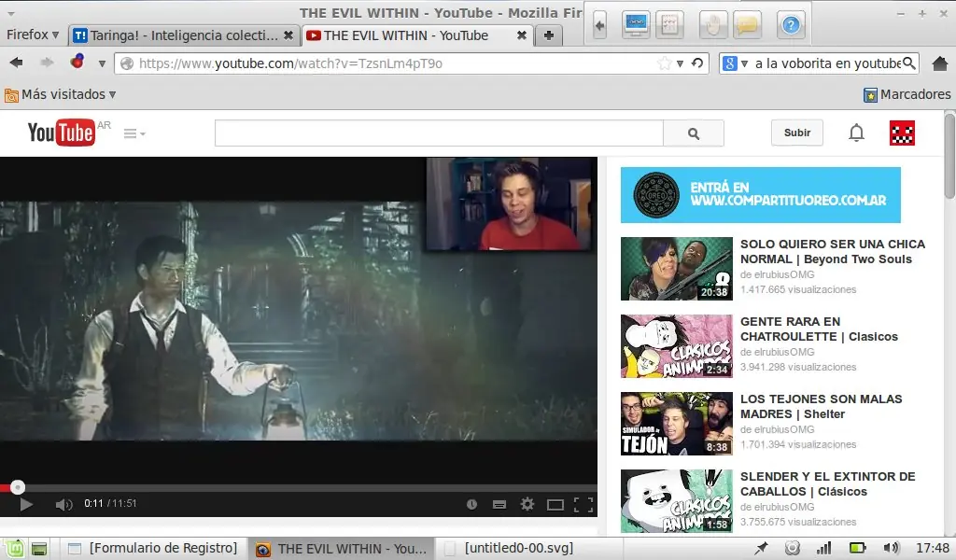
Task: Open the YouTube guide menu
Action: pos(134,133)
